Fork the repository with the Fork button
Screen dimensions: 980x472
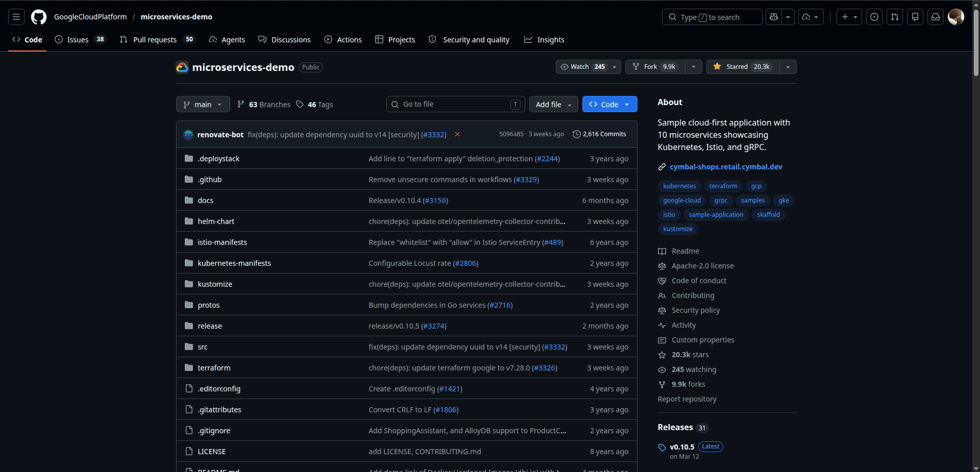click(655, 67)
